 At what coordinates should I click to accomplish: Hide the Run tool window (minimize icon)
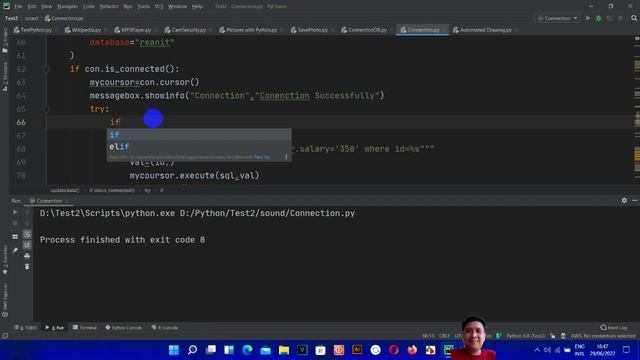click(635, 200)
